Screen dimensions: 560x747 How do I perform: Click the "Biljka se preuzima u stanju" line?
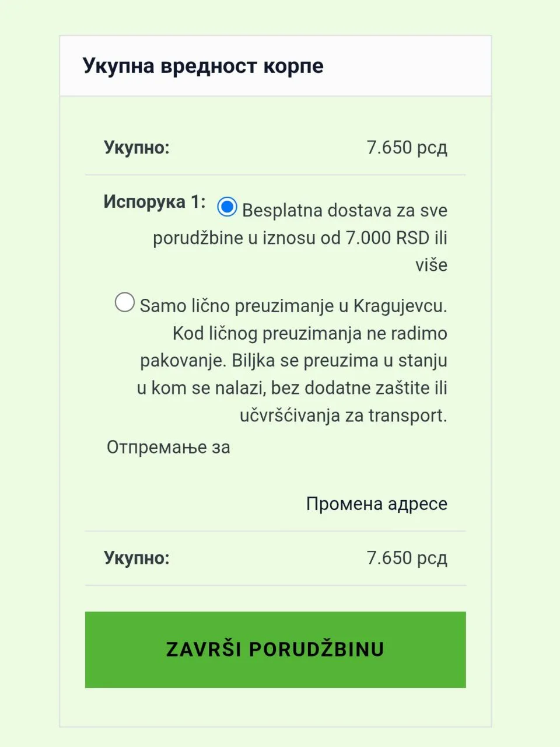click(x=339, y=361)
